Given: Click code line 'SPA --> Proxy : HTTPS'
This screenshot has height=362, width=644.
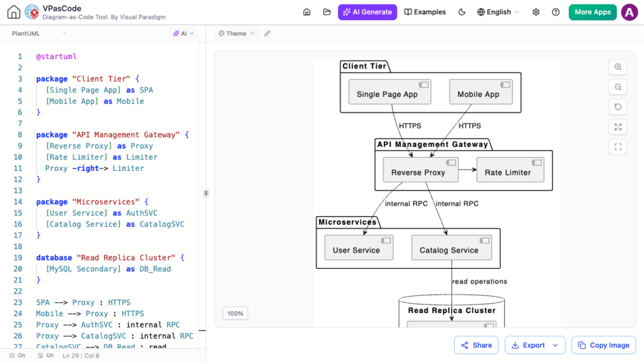Looking at the screenshot, I should point(83,302).
